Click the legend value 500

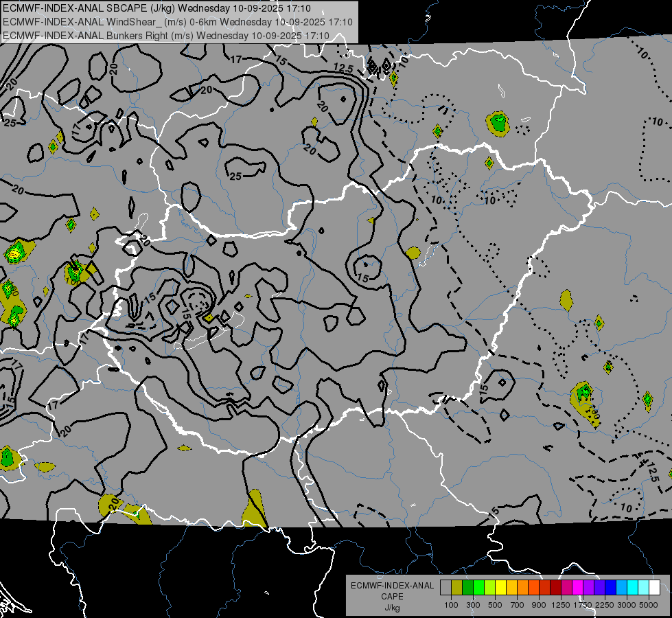point(495,605)
